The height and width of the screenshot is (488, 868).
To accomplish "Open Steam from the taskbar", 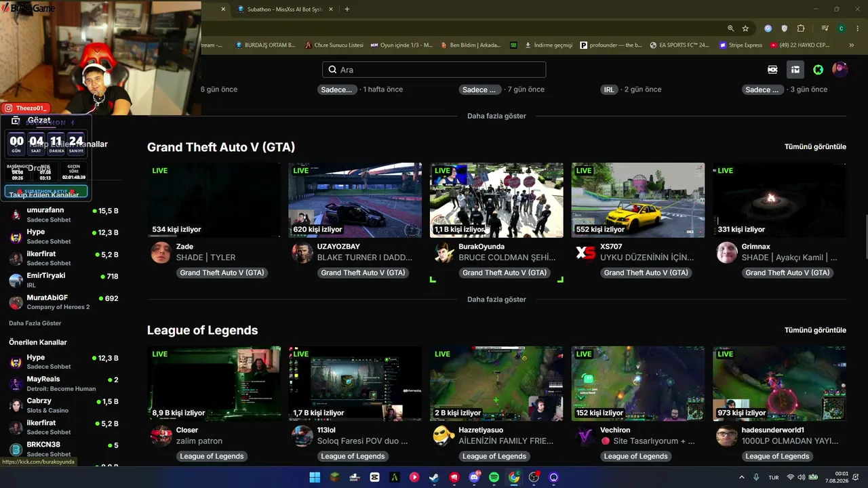I will tap(434, 477).
